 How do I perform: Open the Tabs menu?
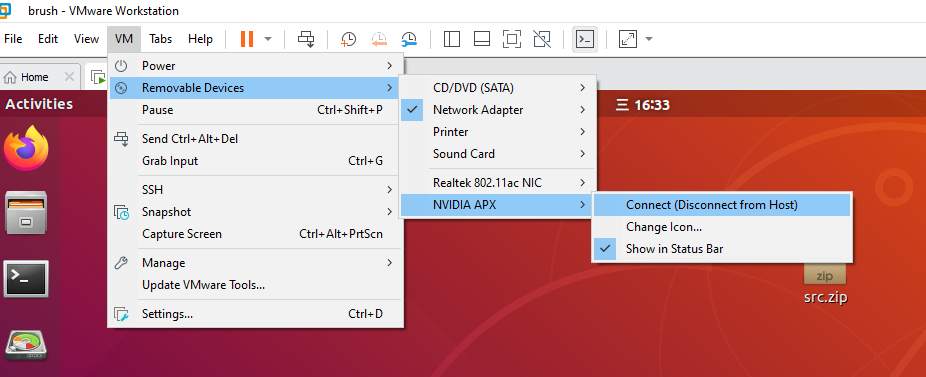(x=161, y=39)
